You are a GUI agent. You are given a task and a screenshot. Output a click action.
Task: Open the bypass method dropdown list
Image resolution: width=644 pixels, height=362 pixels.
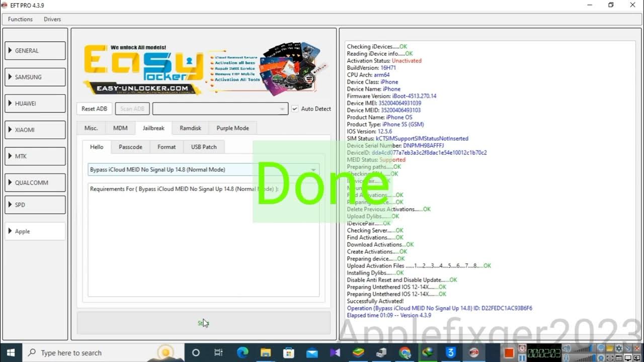pyautogui.click(x=203, y=169)
